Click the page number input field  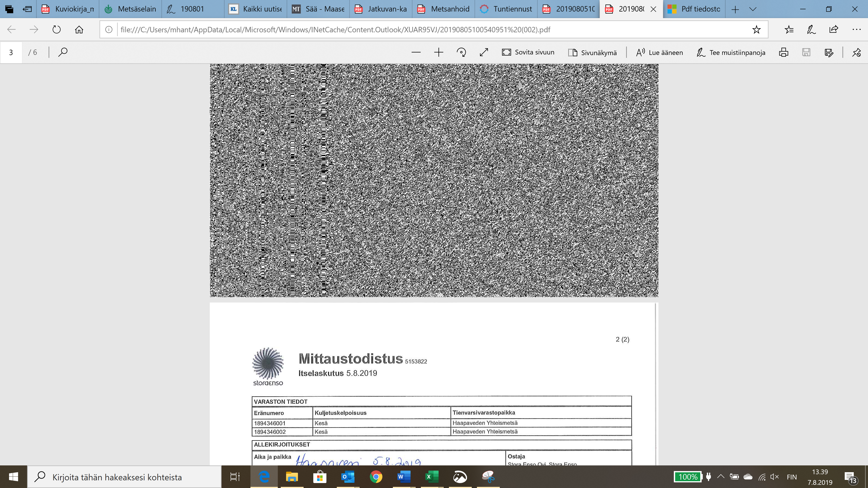11,52
